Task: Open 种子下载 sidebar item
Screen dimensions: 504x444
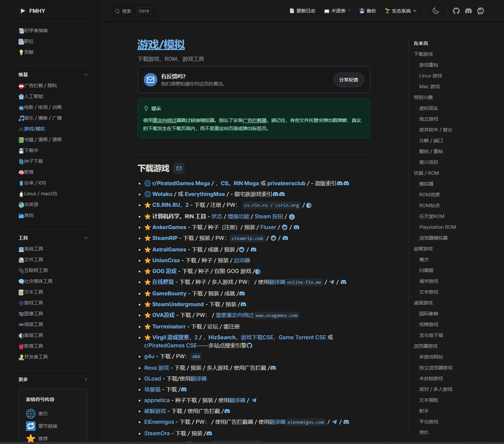Action: click(x=31, y=161)
